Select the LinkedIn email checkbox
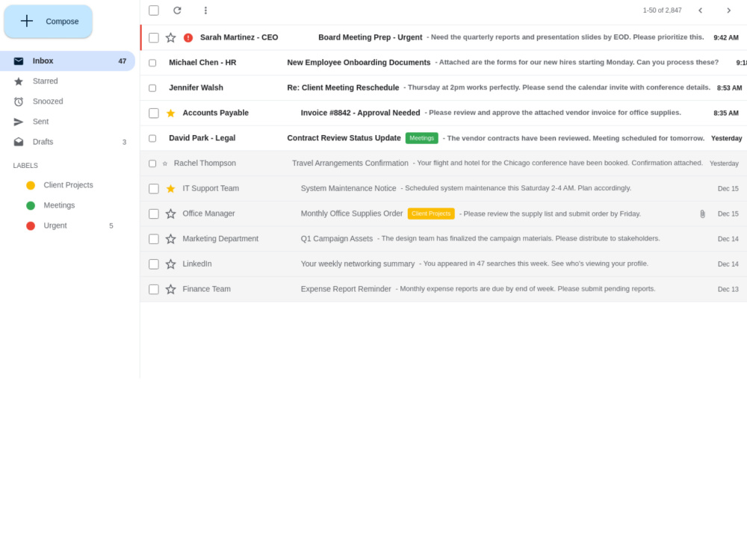This screenshot has height=560, width=747. click(154, 264)
